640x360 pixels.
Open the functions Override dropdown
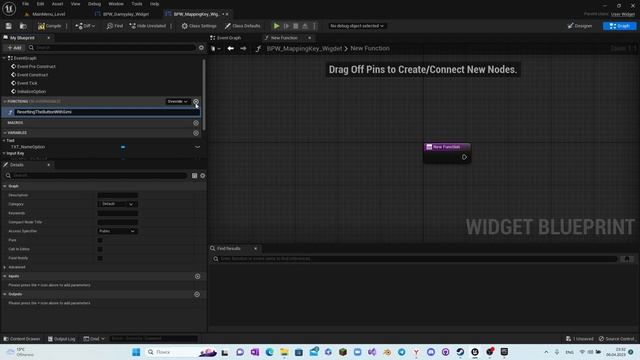177,101
